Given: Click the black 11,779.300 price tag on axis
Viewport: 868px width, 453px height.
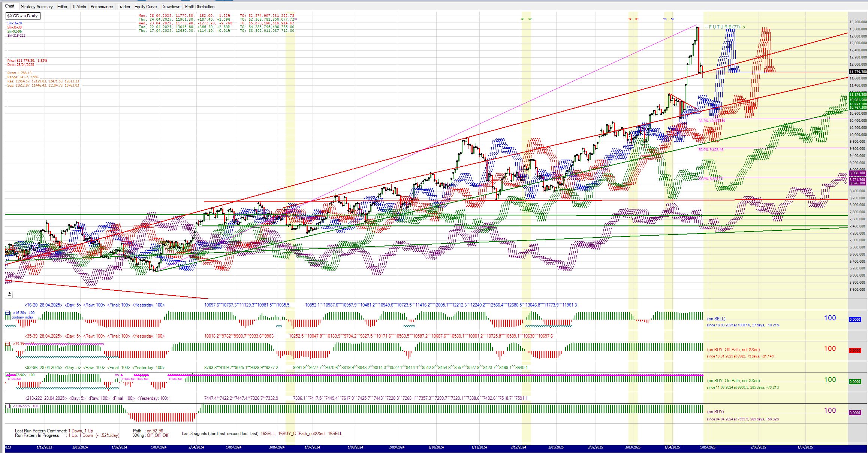Looking at the screenshot, I should [858, 72].
